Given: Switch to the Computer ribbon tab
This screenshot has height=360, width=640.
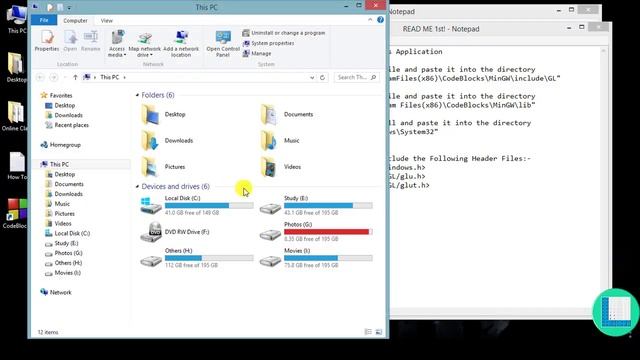Looking at the screenshot, I should (75, 20).
